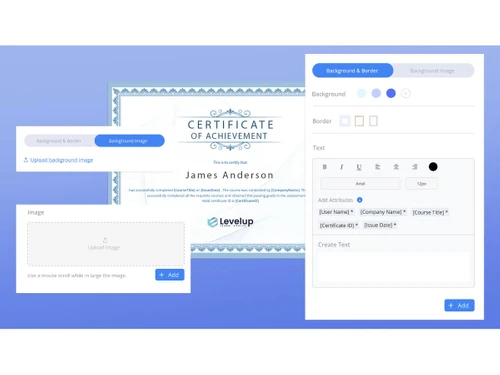This screenshot has width=500, height=375.
Task: Toggle italic text formatting
Action: point(342,167)
